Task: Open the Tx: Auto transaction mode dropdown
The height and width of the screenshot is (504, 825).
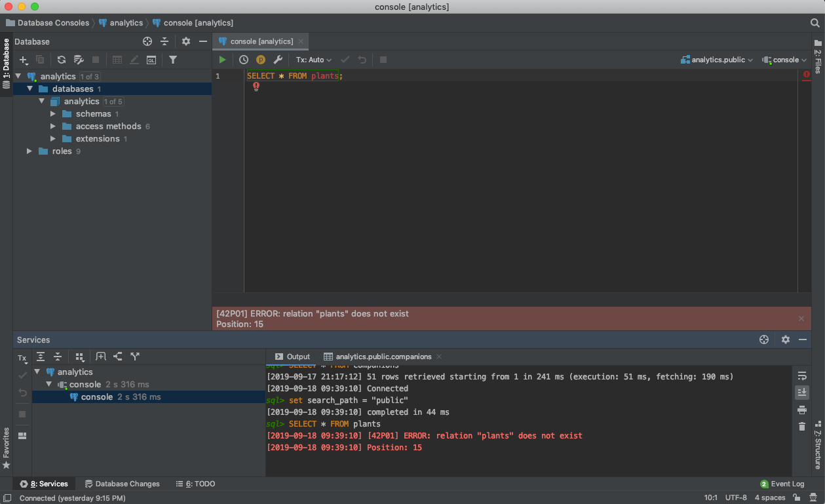Action: click(x=314, y=60)
